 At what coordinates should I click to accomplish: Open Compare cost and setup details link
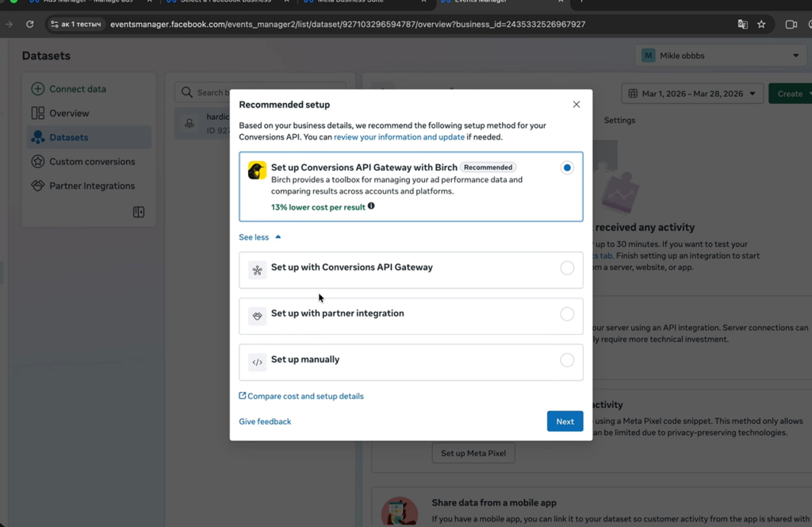[301, 396]
